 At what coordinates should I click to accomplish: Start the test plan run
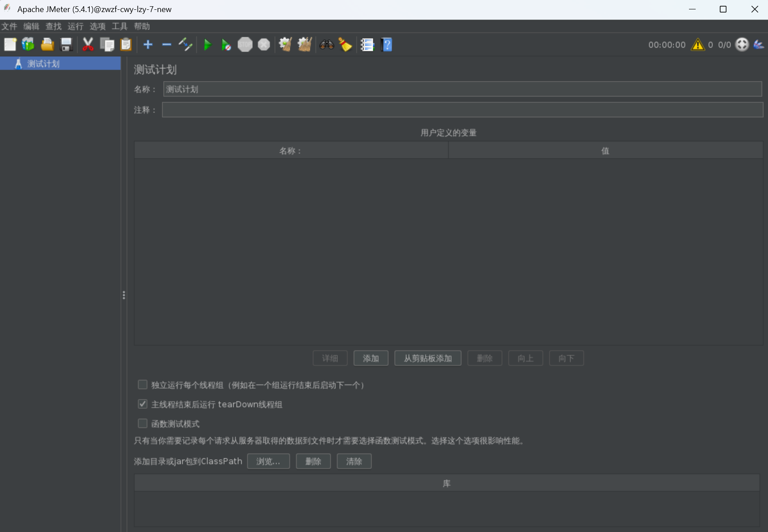pos(207,45)
